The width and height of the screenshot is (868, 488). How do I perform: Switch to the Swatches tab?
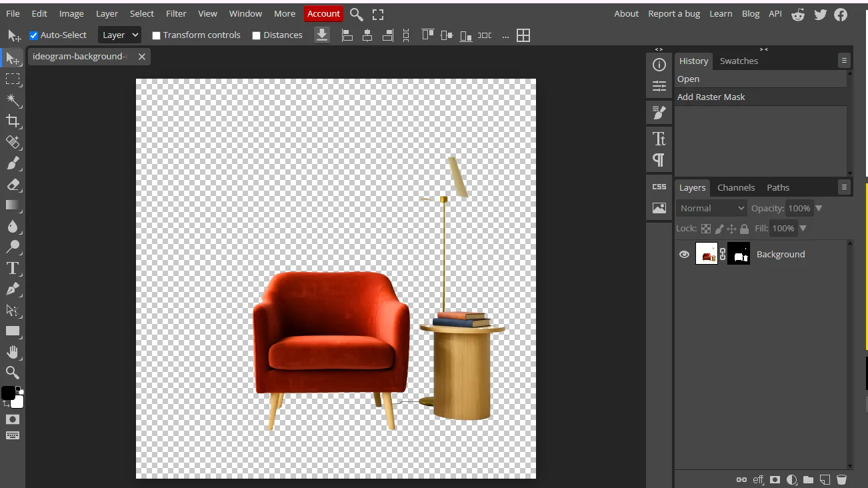739,61
